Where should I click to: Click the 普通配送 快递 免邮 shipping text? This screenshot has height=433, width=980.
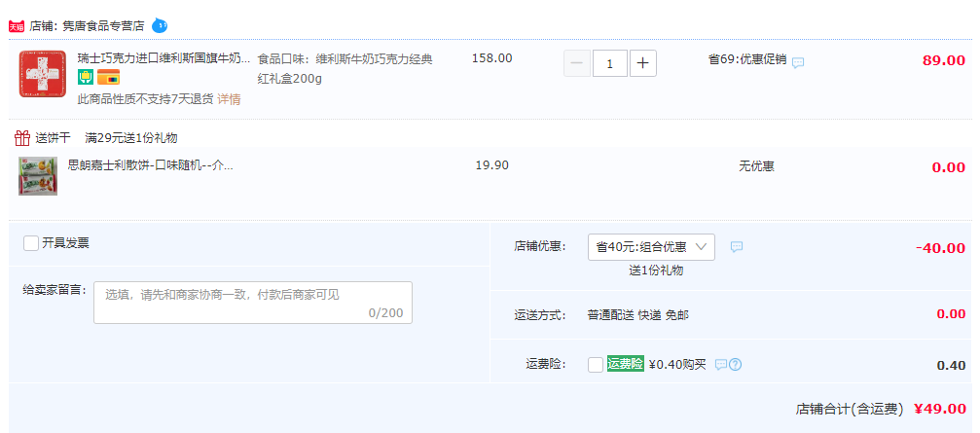click(x=638, y=315)
